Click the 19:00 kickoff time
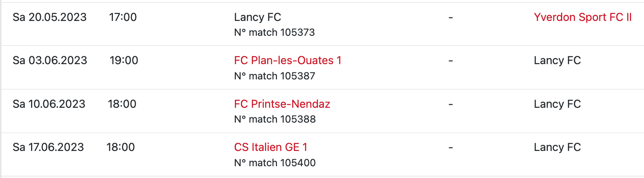The image size is (644, 178). [123, 60]
